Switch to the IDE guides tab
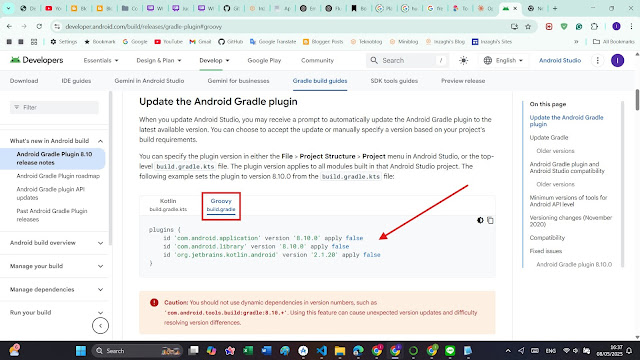640x360 pixels. click(x=76, y=81)
